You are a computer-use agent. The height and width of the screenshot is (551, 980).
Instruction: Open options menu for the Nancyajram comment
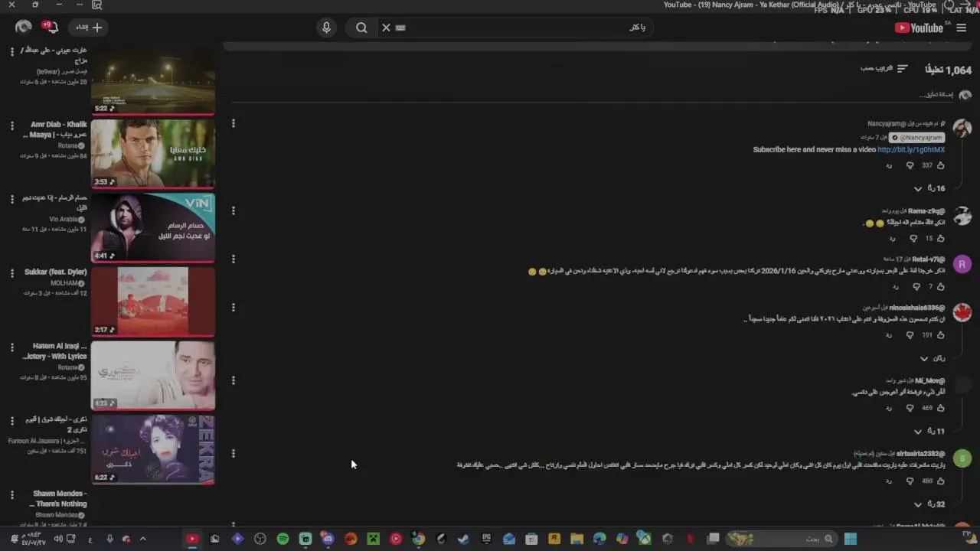(x=234, y=123)
